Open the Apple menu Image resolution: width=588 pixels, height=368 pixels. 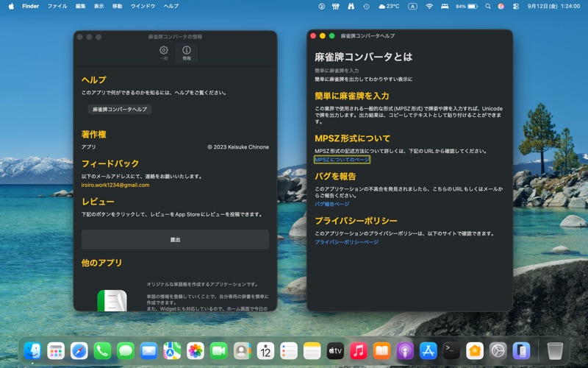[x=11, y=6]
